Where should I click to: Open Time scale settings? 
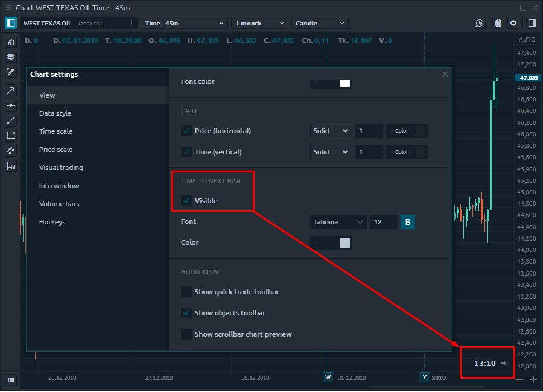click(98, 131)
